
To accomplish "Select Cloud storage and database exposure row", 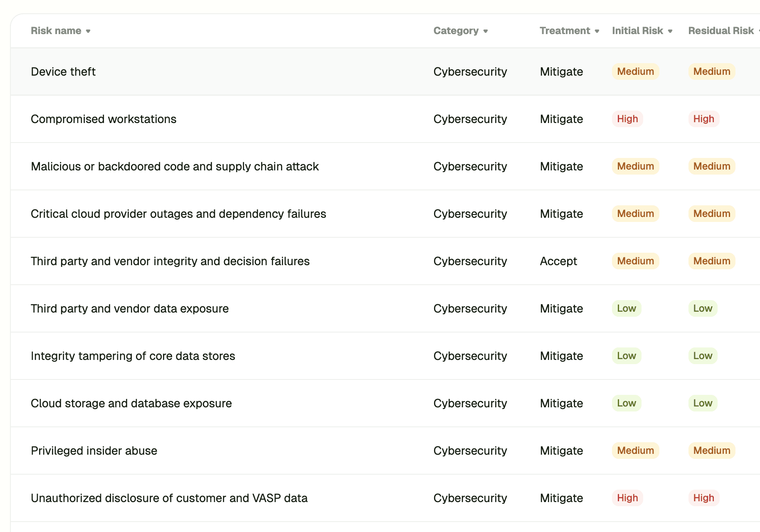I will click(x=385, y=403).
